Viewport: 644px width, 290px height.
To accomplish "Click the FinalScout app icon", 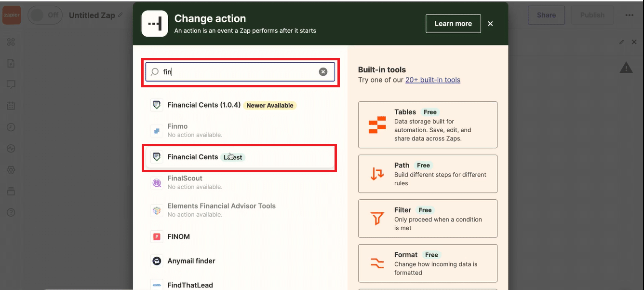I will (x=156, y=183).
